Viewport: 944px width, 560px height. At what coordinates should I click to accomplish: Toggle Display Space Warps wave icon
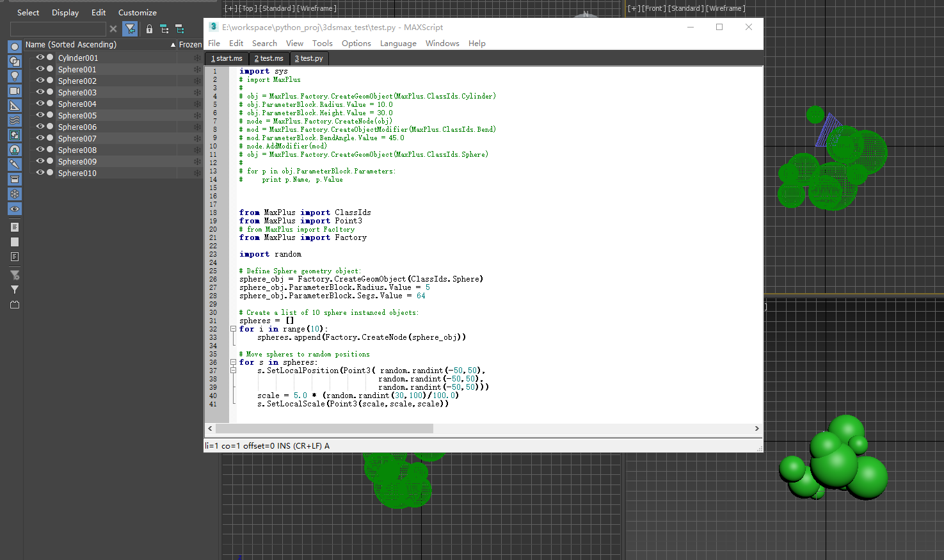15,120
